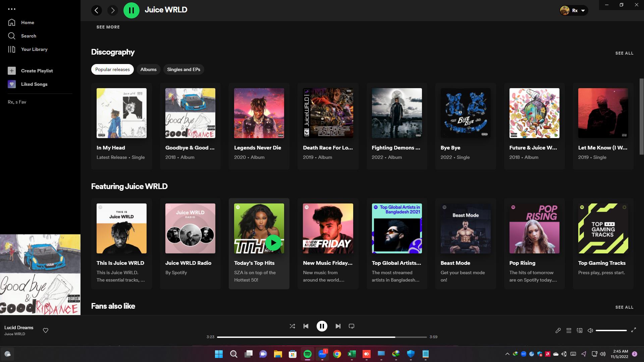
Task: Select the Singles and EPs tab
Action: (183, 69)
